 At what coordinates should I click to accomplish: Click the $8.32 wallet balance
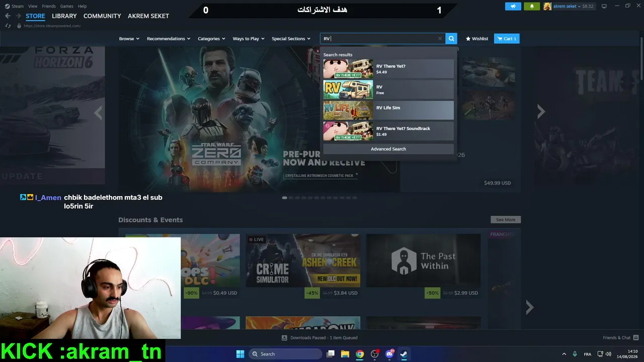click(x=588, y=6)
